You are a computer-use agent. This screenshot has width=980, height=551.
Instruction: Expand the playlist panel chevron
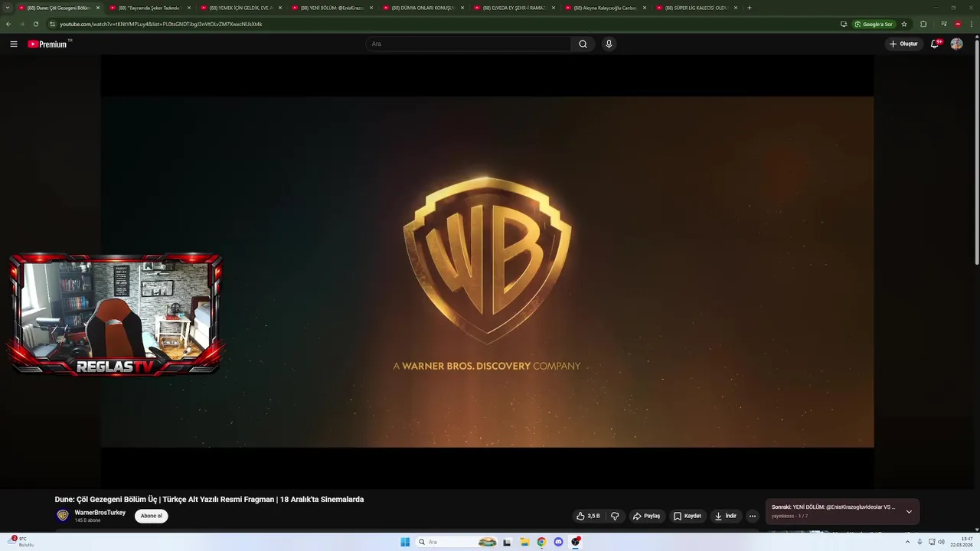[x=909, y=511]
